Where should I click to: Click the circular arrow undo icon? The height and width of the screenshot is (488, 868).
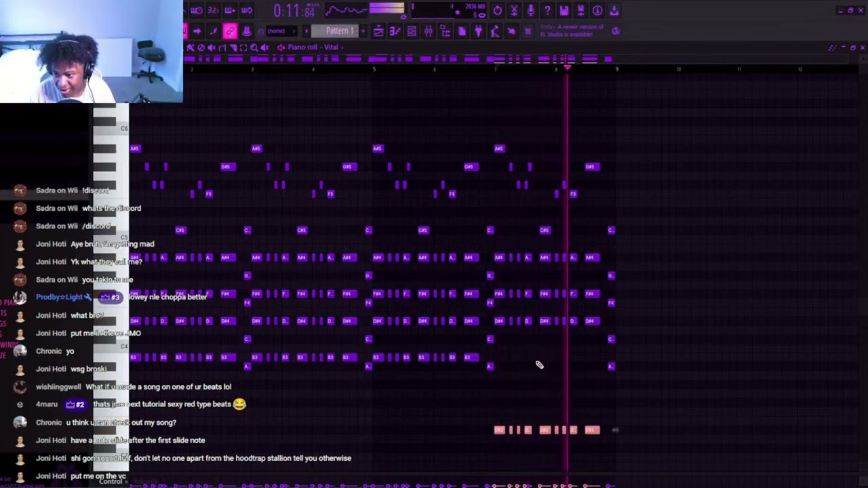coord(498,10)
